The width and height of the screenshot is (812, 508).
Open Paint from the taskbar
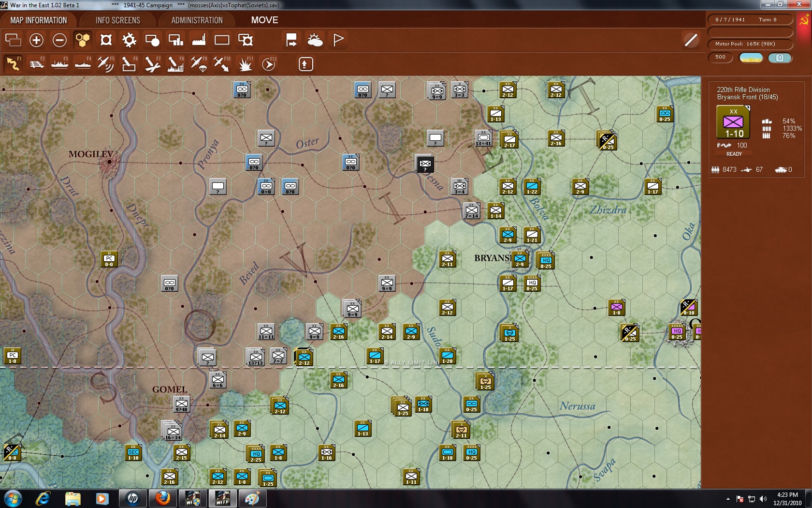(252, 498)
